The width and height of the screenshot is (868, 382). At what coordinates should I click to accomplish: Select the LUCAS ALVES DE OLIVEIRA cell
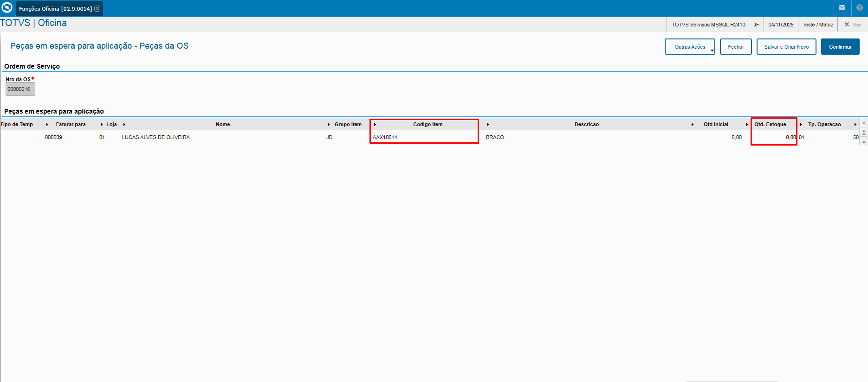point(156,137)
